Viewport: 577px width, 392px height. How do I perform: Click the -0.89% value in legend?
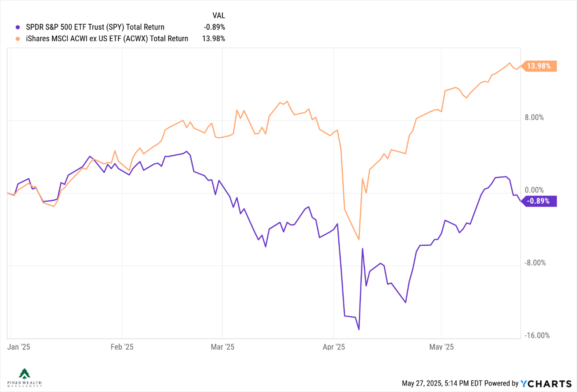point(215,27)
